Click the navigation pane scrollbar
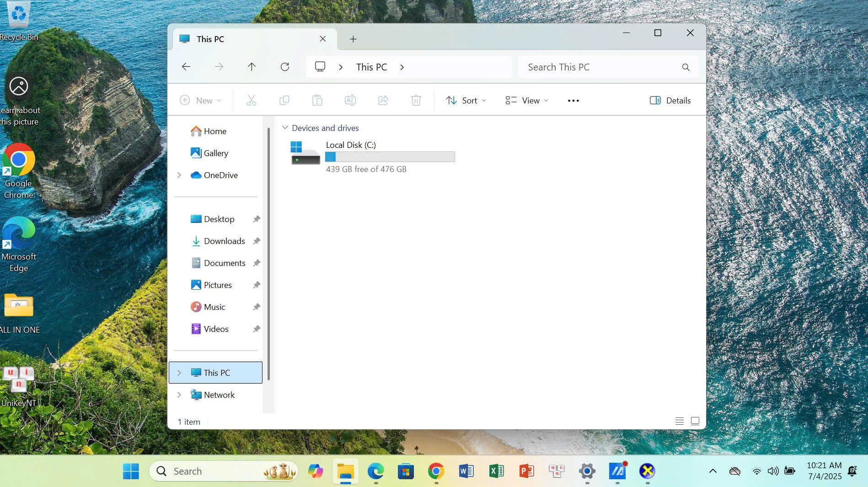Viewport: 868px width, 487px height. point(268,254)
